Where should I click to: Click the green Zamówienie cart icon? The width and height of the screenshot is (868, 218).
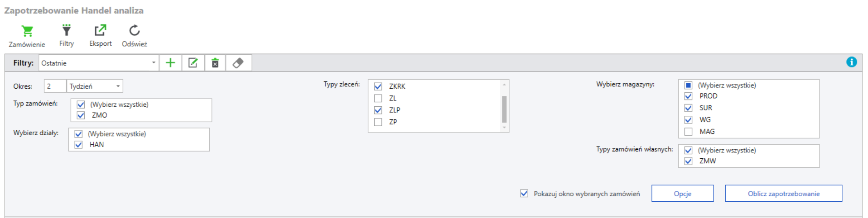click(x=27, y=31)
